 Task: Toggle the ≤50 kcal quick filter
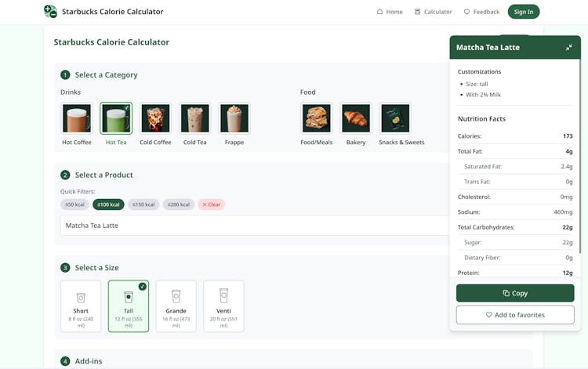[74, 204]
